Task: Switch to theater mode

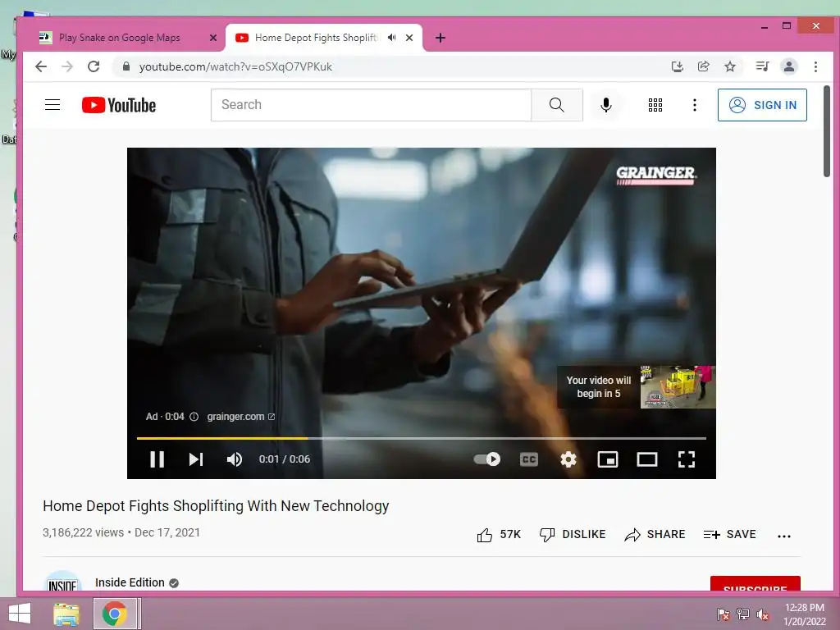Action: [647, 459]
